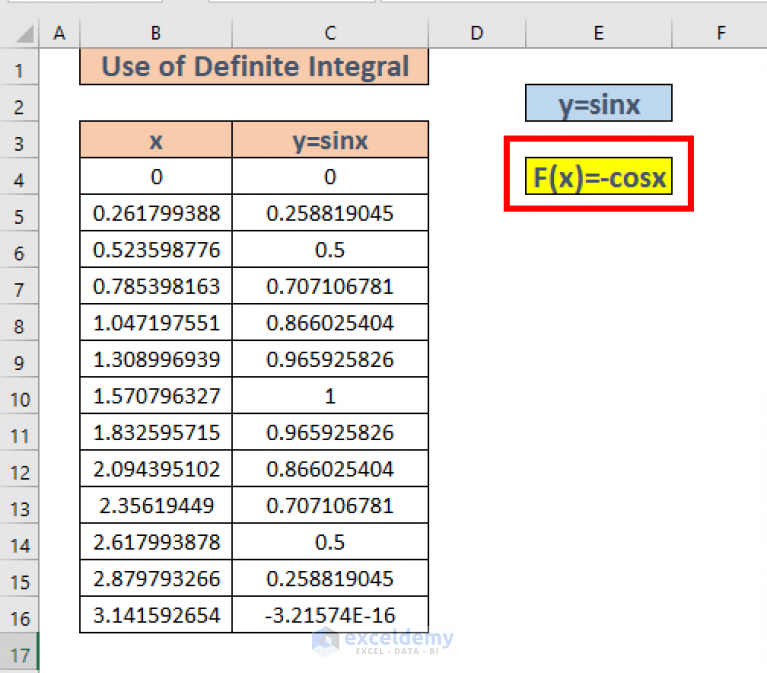Select the cell with value 1 in column C
Image resolution: width=767 pixels, height=673 pixels.
pyautogui.click(x=330, y=396)
